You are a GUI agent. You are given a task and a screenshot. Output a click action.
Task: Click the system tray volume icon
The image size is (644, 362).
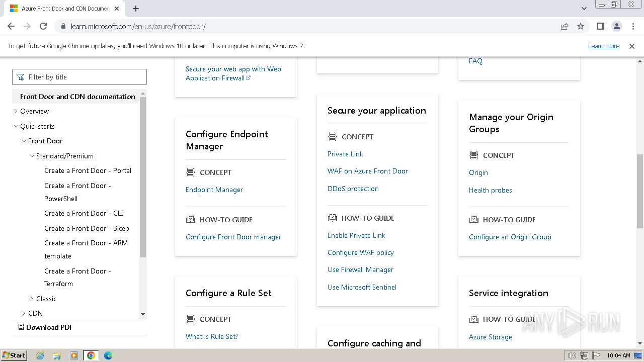coord(572,355)
